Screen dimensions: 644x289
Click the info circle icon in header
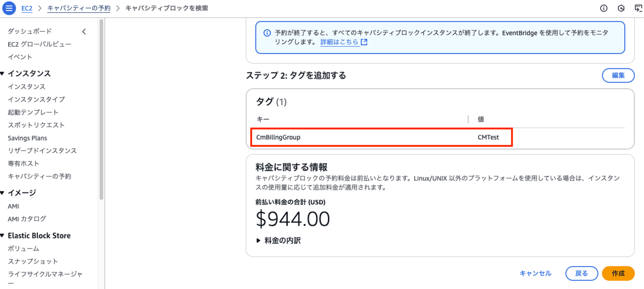(x=604, y=8)
